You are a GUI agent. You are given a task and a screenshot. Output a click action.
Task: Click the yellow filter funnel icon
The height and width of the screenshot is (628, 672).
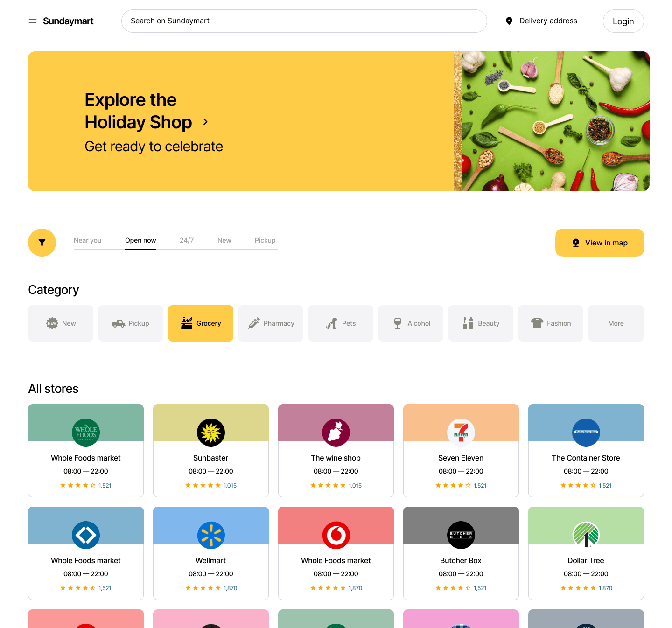click(x=42, y=243)
